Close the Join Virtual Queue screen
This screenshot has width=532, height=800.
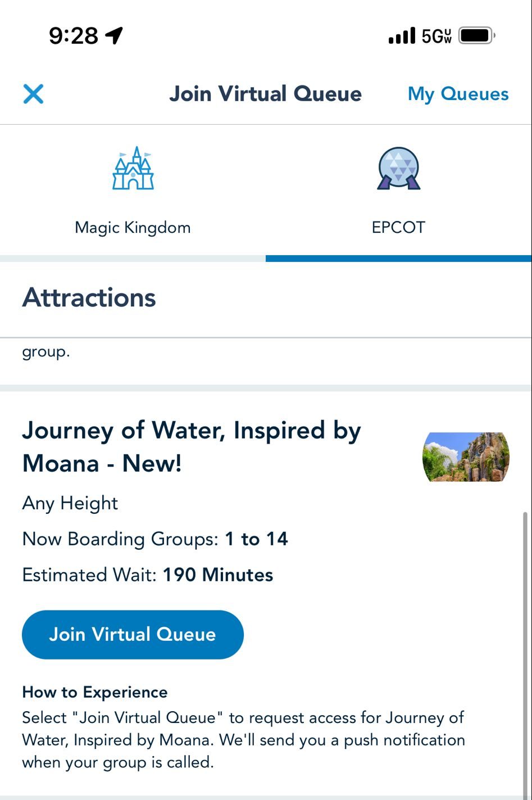click(x=33, y=94)
